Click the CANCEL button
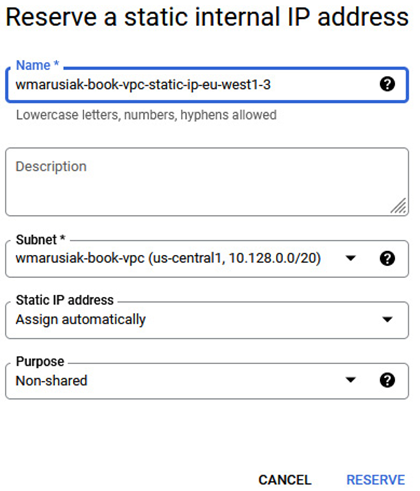The height and width of the screenshot is (491, 420). click(285, 480)
